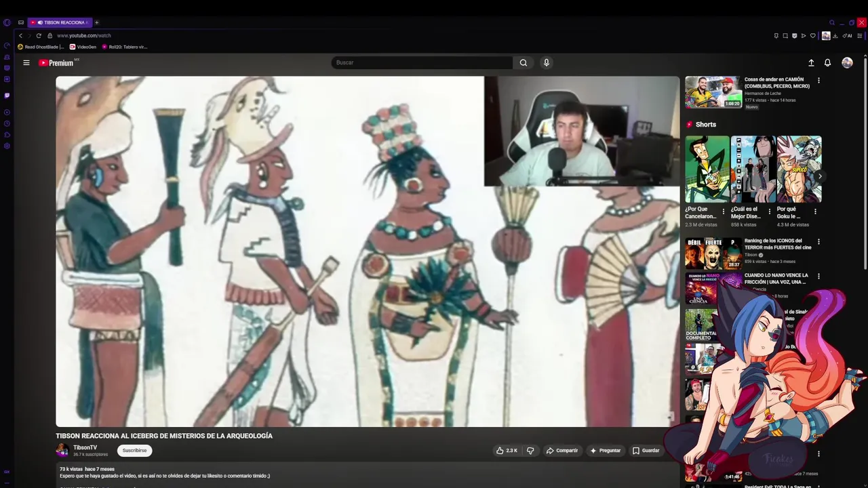This screenshot has width=868, height=488.
Task: Click the Preguntar button
Action: 606,450
